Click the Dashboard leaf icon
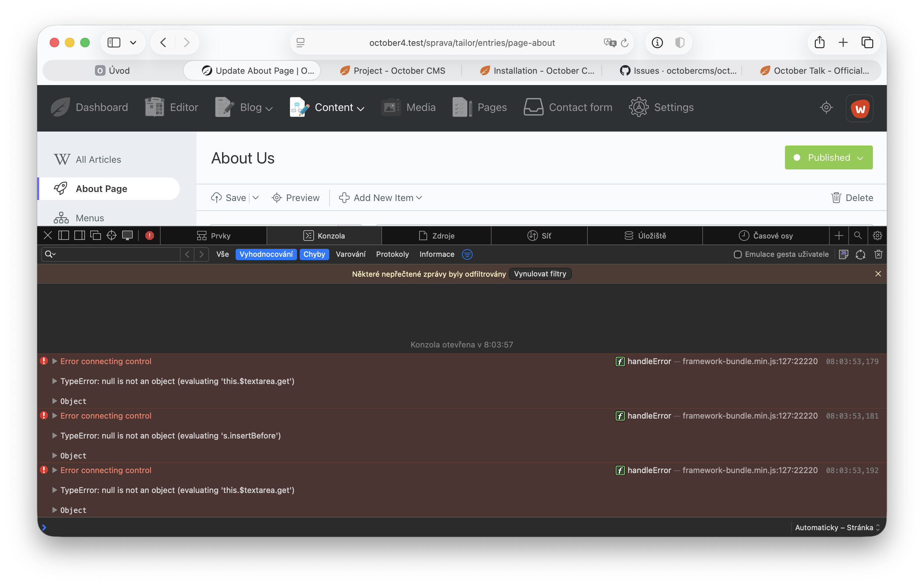This screenshot has width=924, height=586. point(60,107)
